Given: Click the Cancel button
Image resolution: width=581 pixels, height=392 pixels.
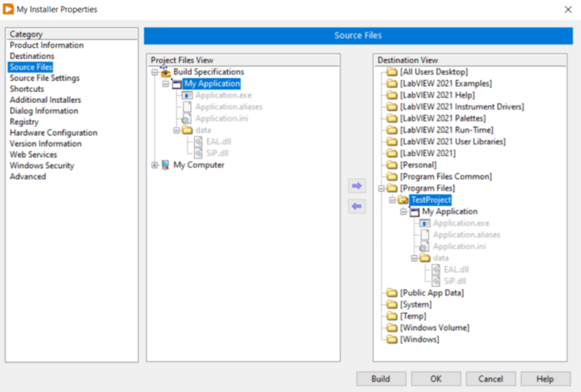Looking at the screenshot, I should [x=490, y=379].
